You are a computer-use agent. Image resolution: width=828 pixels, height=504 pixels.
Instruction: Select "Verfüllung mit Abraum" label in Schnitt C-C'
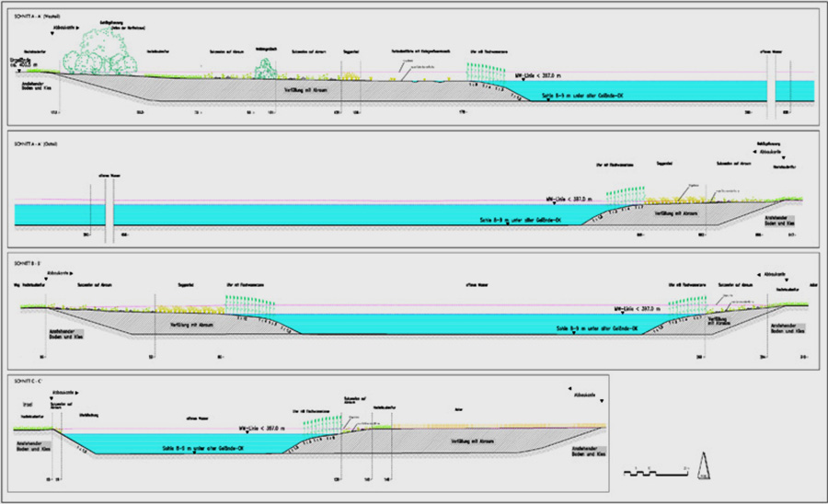click(471, 442)
